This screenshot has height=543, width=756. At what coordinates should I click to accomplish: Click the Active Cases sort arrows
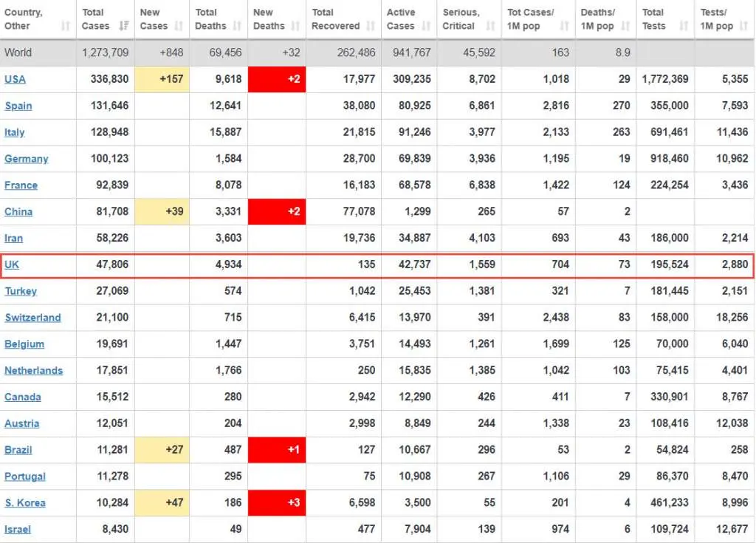click(x=426, y=27)
